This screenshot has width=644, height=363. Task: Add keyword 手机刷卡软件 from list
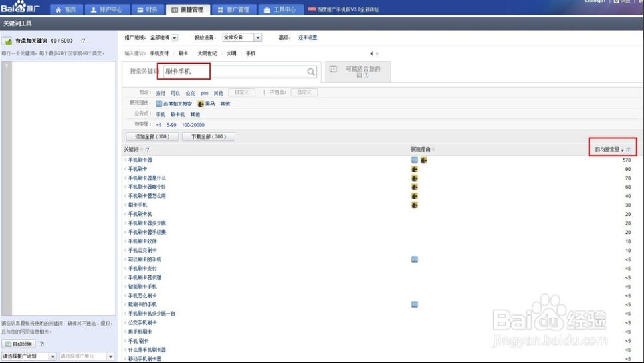pyautogui.click(x=142, y=241)
